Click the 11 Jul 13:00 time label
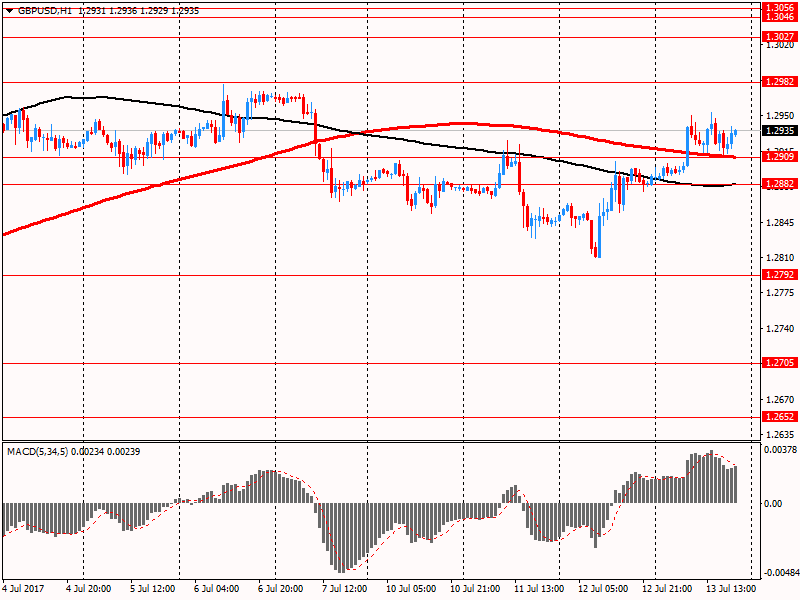The image size is (800, 600). [x=539, y=589]
